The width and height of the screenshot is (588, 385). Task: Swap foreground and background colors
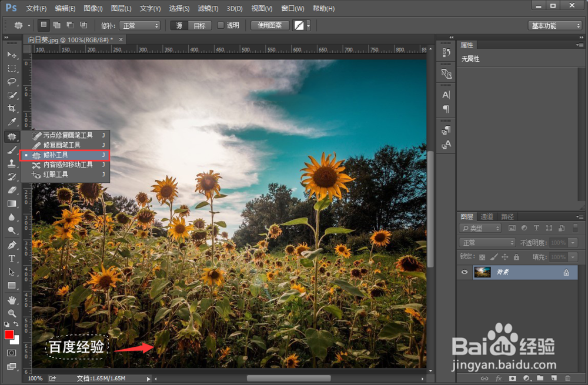tap(16, 324)
